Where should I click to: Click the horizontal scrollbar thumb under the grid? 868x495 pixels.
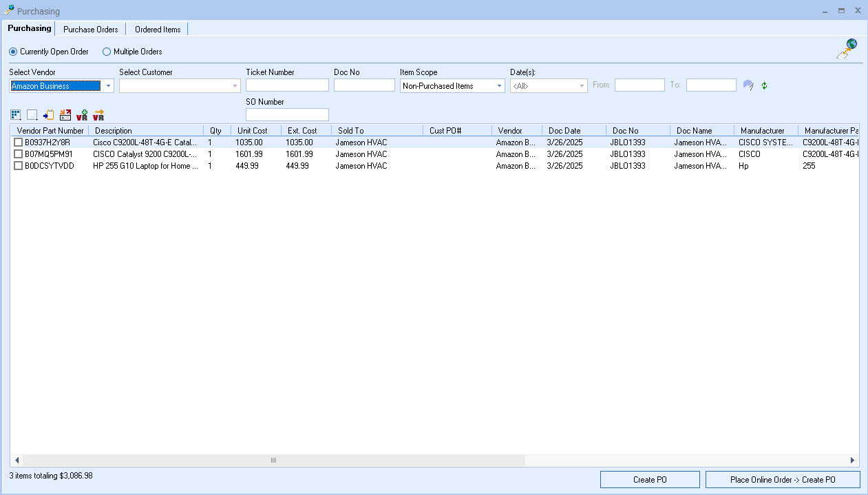pos(273,460)
